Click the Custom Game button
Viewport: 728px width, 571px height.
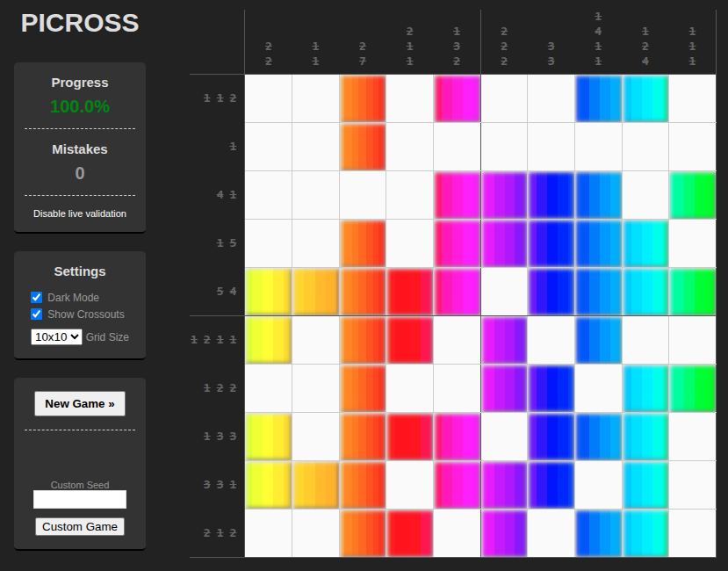coord(80,526)
